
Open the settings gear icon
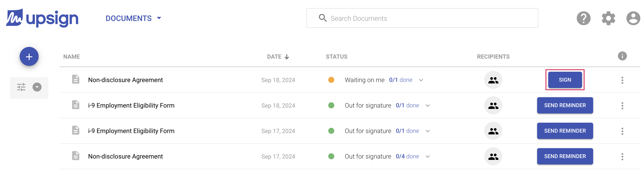click(608, 18)
